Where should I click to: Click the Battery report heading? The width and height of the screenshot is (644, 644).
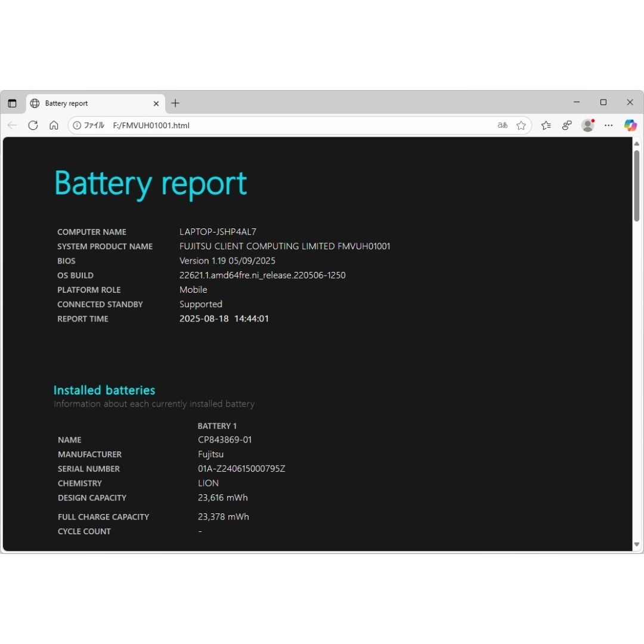[150, 184]
